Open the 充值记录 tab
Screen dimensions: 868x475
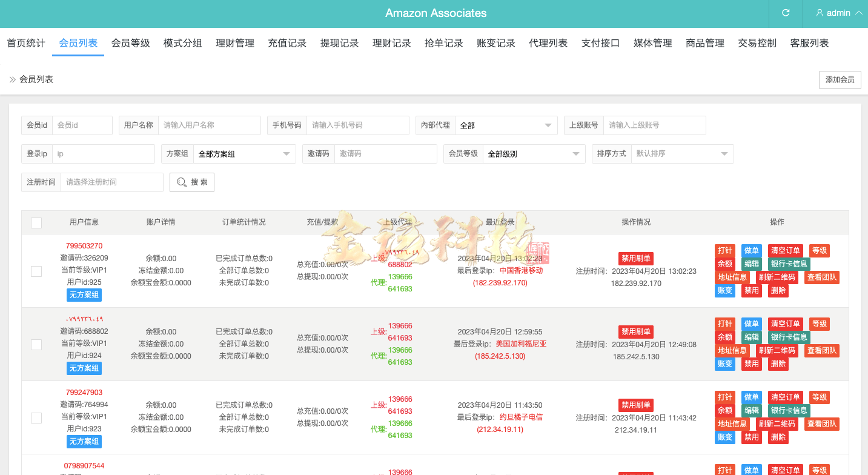pos(287,43)
